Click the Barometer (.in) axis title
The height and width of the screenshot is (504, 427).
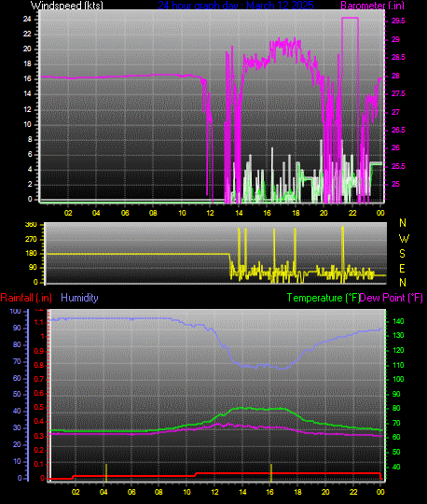click(x=372, y=6)
